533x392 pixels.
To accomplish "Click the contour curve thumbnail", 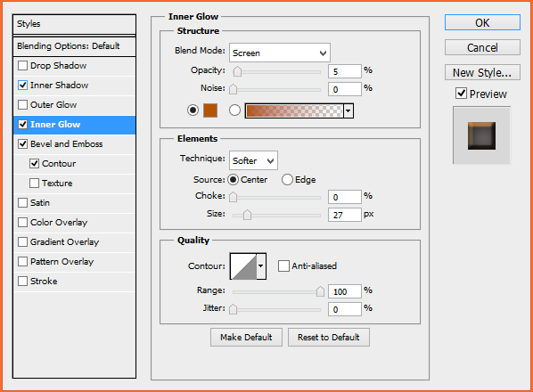I will (x=243, y=266).
